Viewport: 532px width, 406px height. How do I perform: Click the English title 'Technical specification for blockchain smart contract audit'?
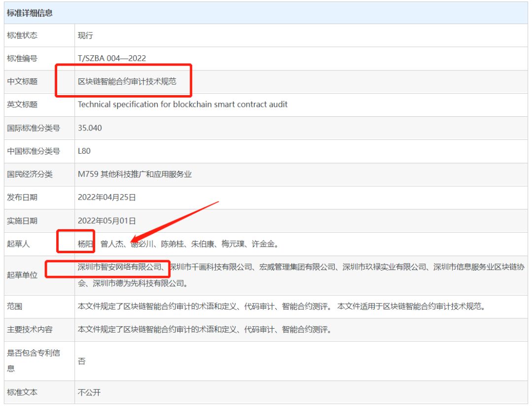pyautogui.click(x=183, y=104)
